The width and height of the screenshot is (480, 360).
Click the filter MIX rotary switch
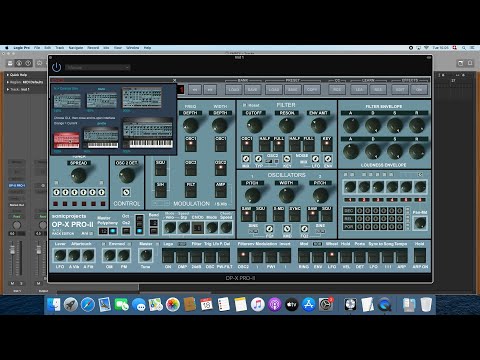click(x=246, y=159)
